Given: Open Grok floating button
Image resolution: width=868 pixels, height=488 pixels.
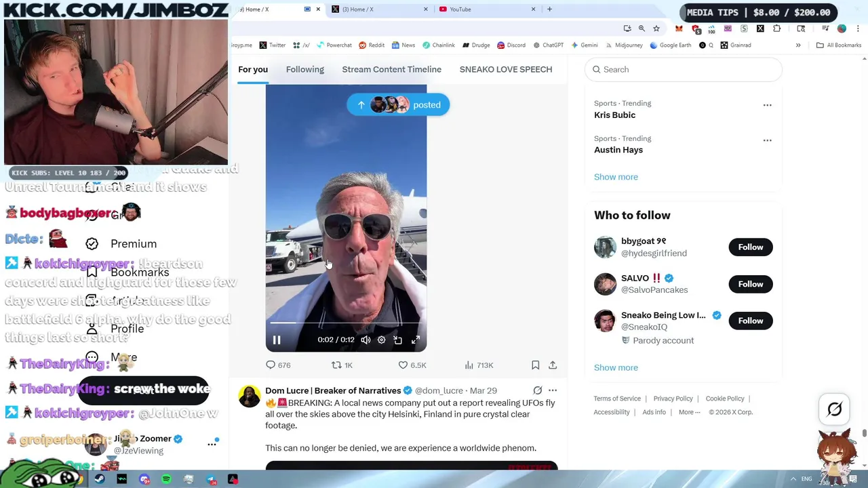Looking at the screenshot, I should (x=835, y=409).
